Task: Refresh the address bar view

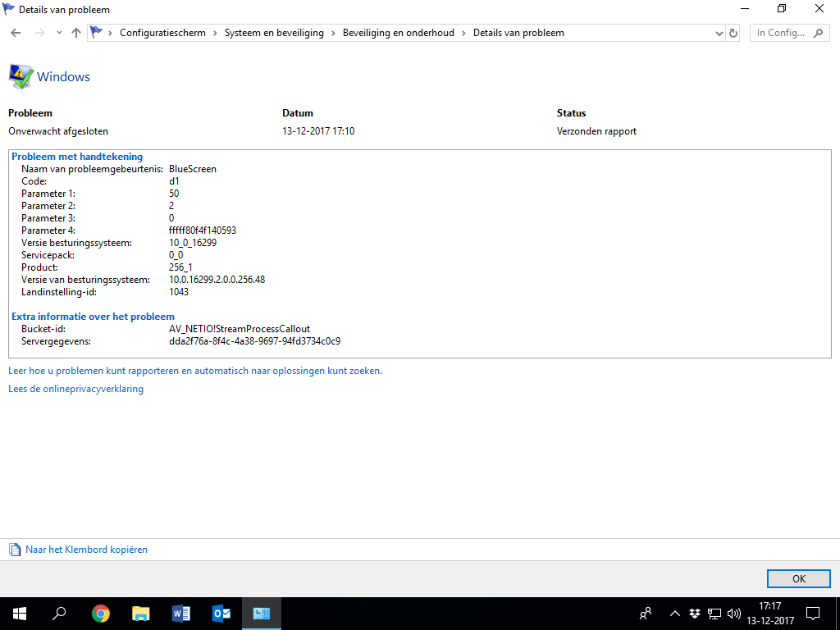Action: click(x=733, y=33)
